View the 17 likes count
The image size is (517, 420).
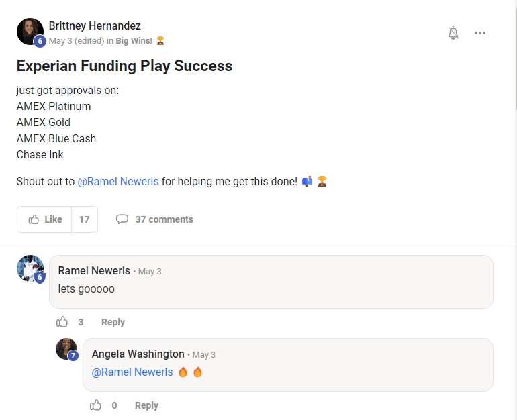click(85, 219)
